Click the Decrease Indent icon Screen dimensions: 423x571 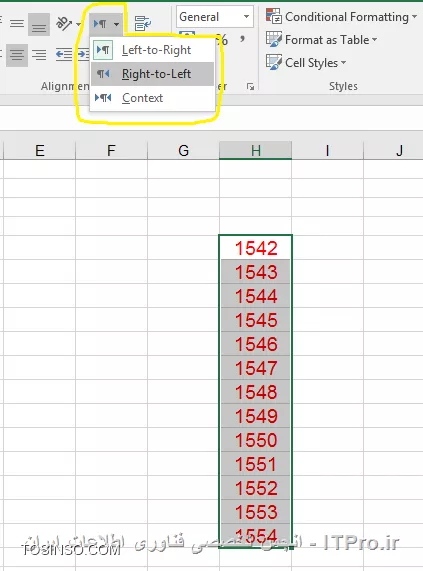pos(64,55)
